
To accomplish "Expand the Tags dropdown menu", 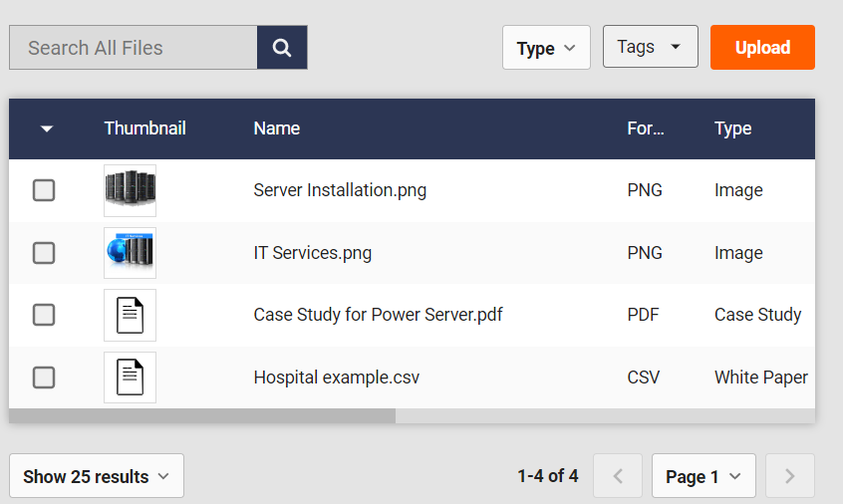I will click(650, 47).
